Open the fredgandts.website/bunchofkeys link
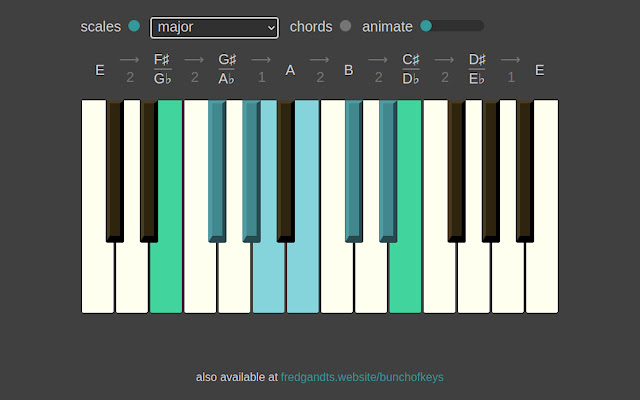Image resolution: width=640 pixels, height=400 pixels. pos(361,377)
